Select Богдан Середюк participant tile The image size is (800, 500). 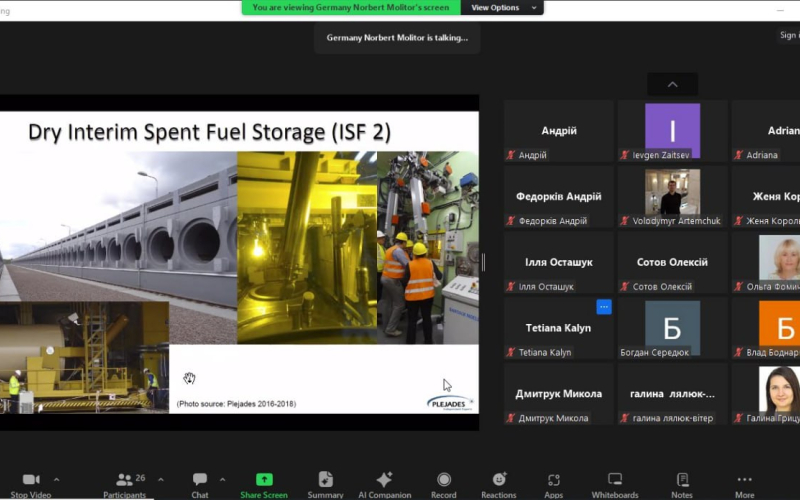tap(672, 329)
